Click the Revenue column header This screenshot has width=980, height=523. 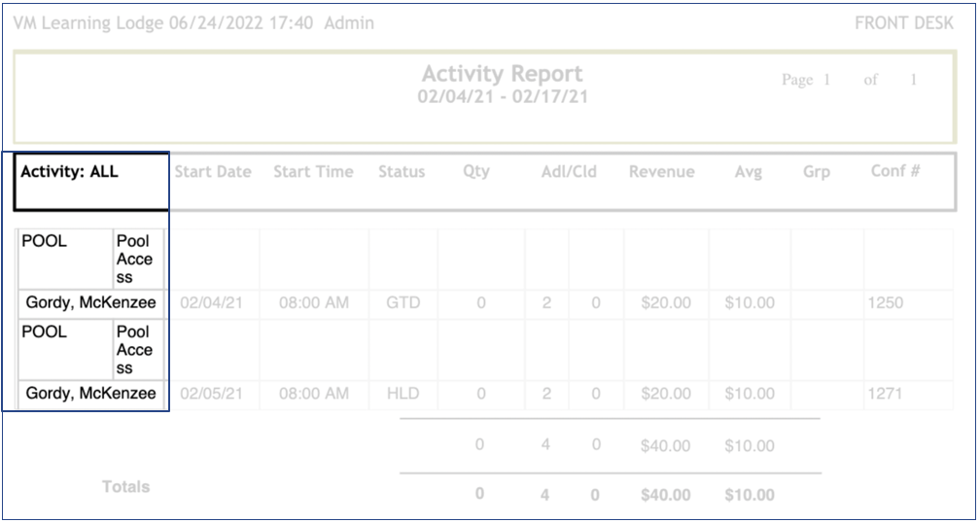(x=662, y=172)
